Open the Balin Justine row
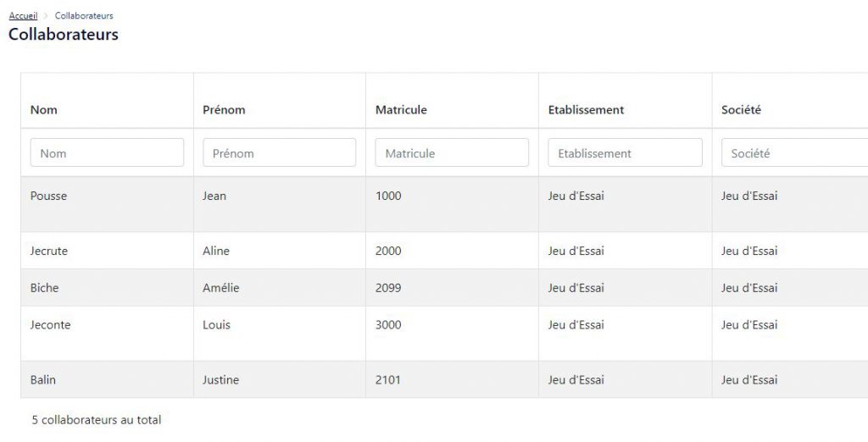Image resolution: width=868 pixels, height=442 pixels. point(444,379)
